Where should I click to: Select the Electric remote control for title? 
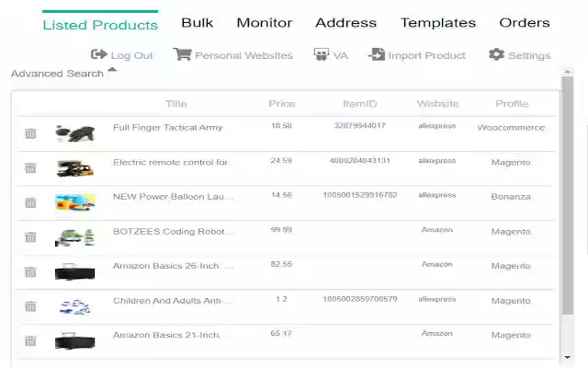click(171, 162)
